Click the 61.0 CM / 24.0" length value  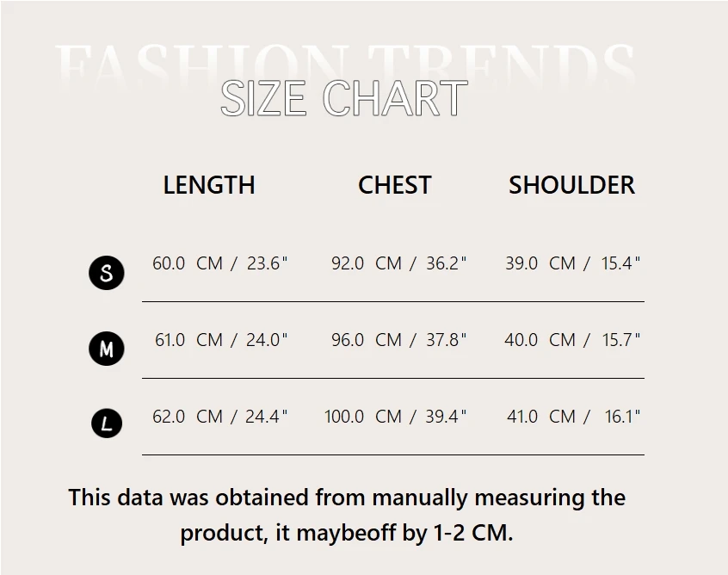point(221,340)
